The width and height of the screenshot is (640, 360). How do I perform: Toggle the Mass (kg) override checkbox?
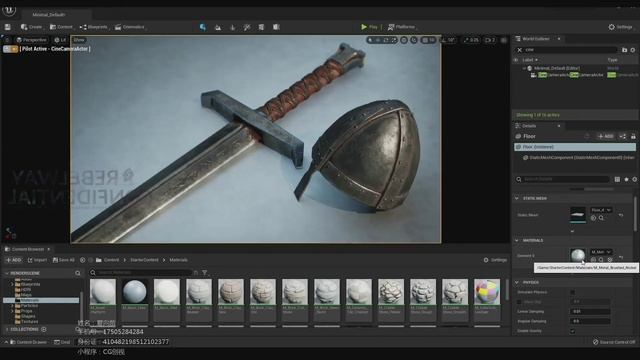tap(519, 302)
